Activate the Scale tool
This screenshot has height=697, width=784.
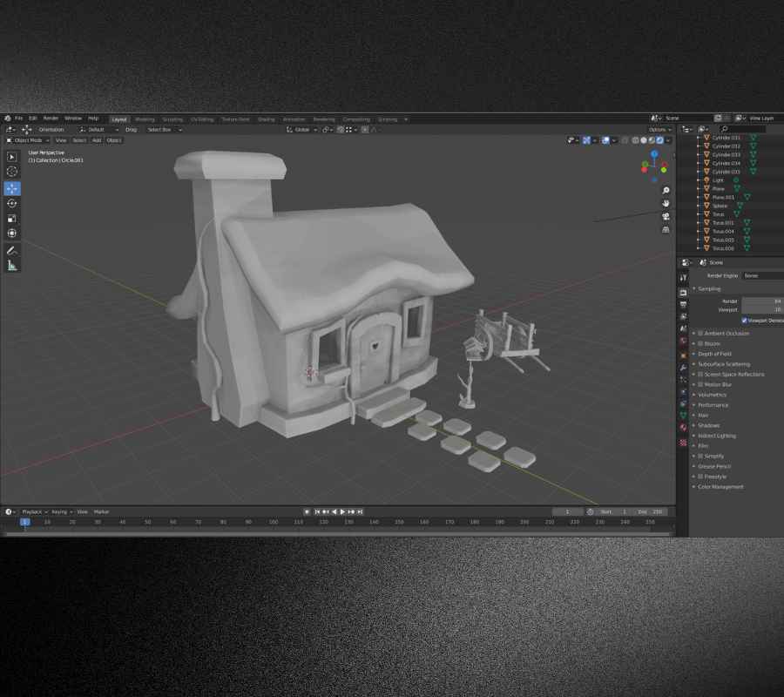(x=12, y=219)
